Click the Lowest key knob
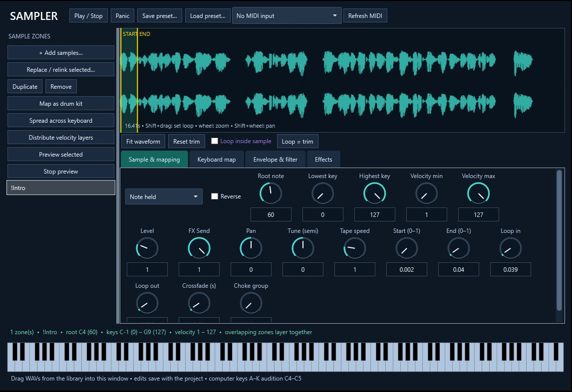Viewport: 572px width, 392px height. (322, 194)
